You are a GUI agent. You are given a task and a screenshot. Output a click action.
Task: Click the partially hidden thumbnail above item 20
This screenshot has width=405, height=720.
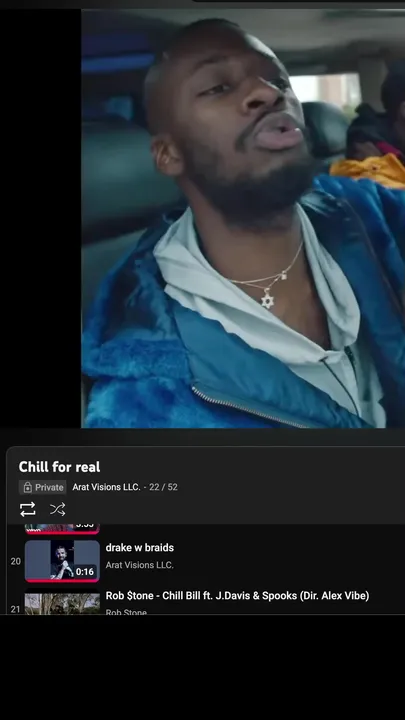(62, 529)
